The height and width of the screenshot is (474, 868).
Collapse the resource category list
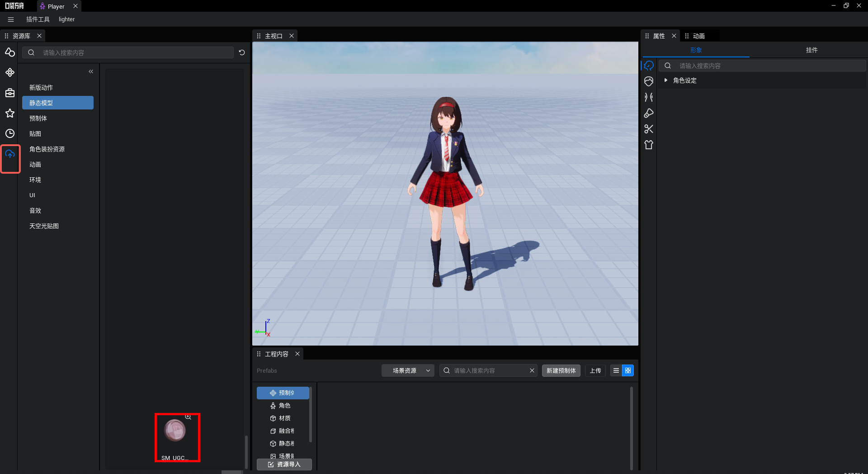click(x=91, y=71)
